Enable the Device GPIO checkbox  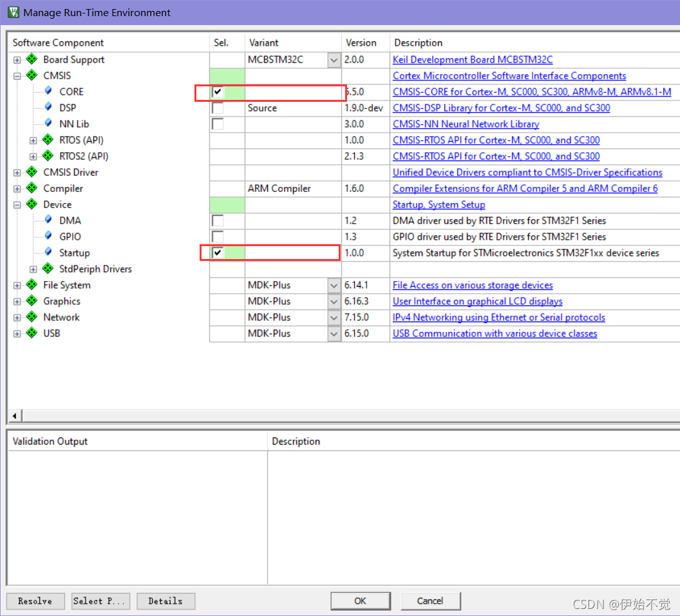tap(218, 236)
